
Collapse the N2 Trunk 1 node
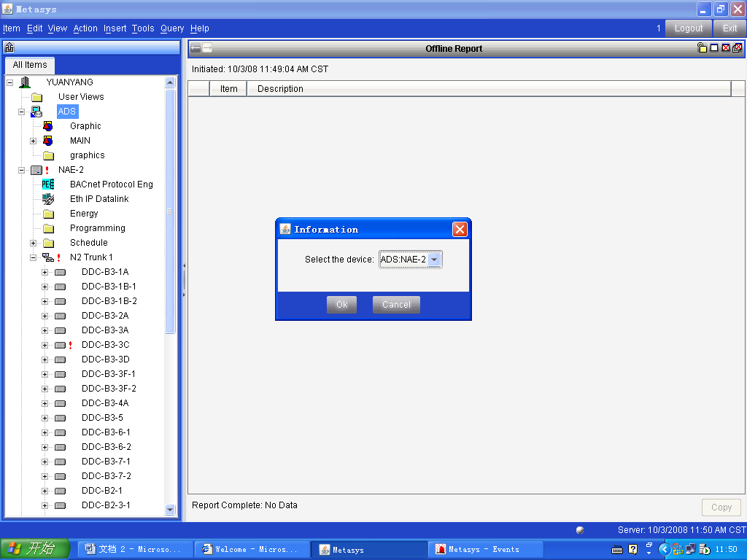click(33, 257)
